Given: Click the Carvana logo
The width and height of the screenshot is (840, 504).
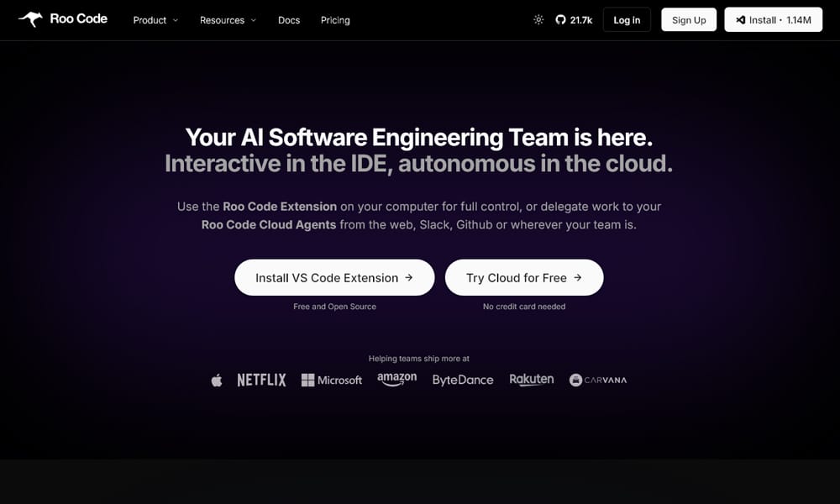Looking at the screenshot, I should 597,380.
